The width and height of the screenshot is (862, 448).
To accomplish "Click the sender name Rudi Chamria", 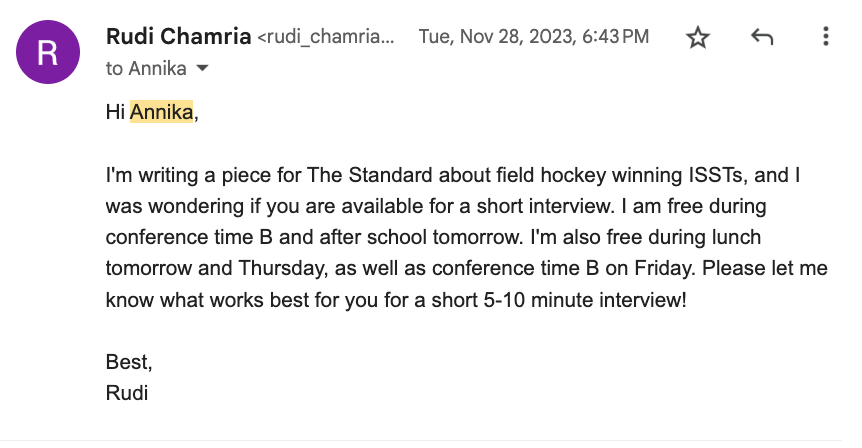I will [x=178, y=37].
